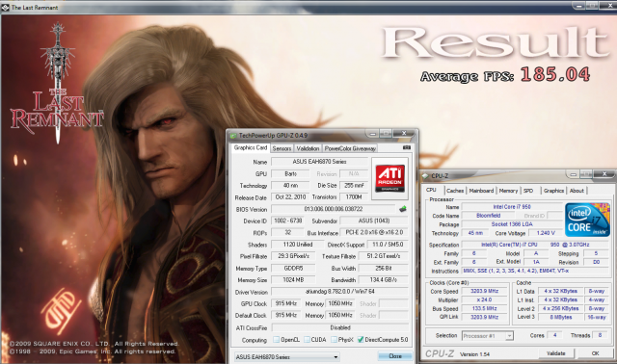Click the Core Speed value 3203.9 MHz
Screen dimensions: 617x364
[x=484, y=291]
